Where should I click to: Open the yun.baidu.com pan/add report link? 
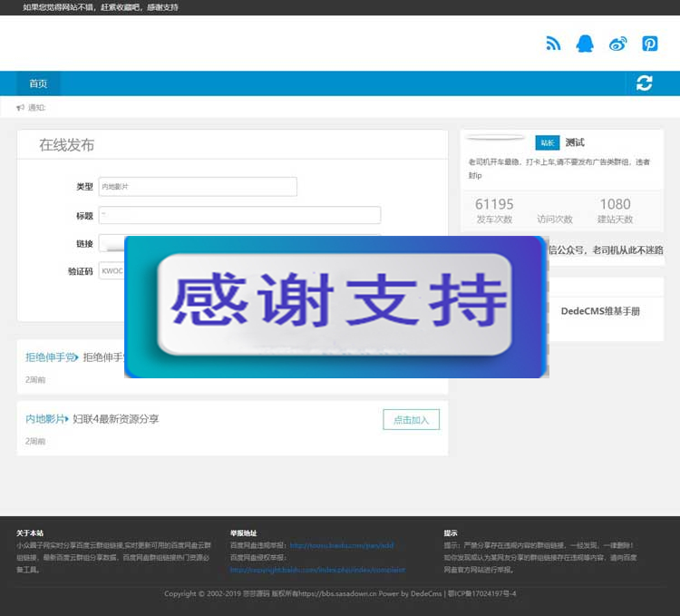tap(341, 545)
